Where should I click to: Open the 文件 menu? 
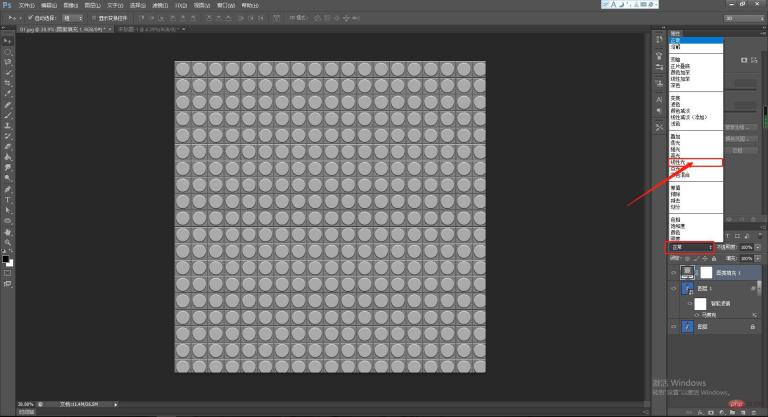26,5
